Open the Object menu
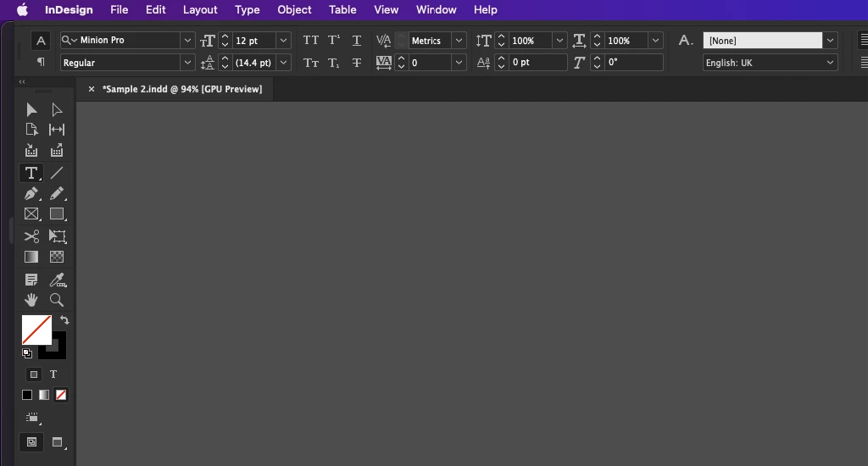868x466 pixels. tap(294, 10)
